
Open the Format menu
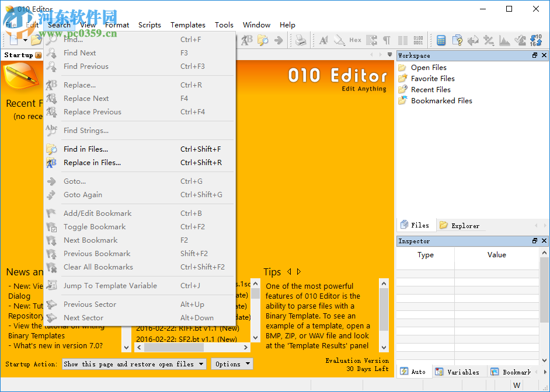click(x=117, y=25)
